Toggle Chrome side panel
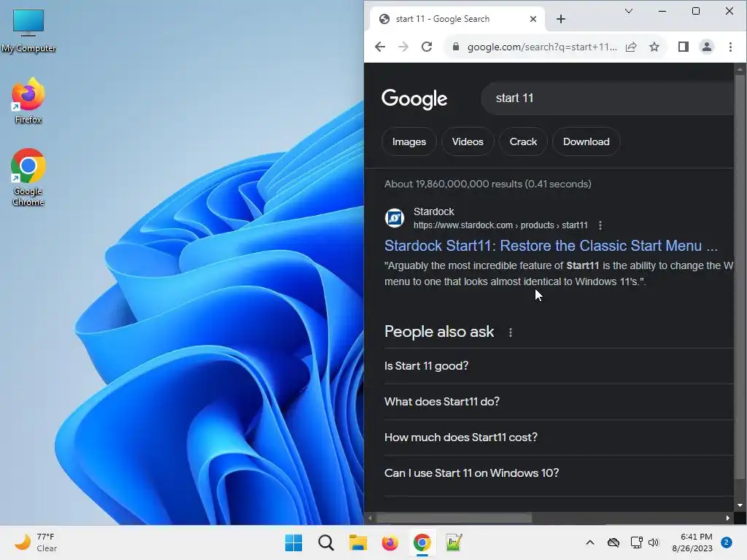Image resolution: width=747 pixels, height=560 pixels. [683, 47]
